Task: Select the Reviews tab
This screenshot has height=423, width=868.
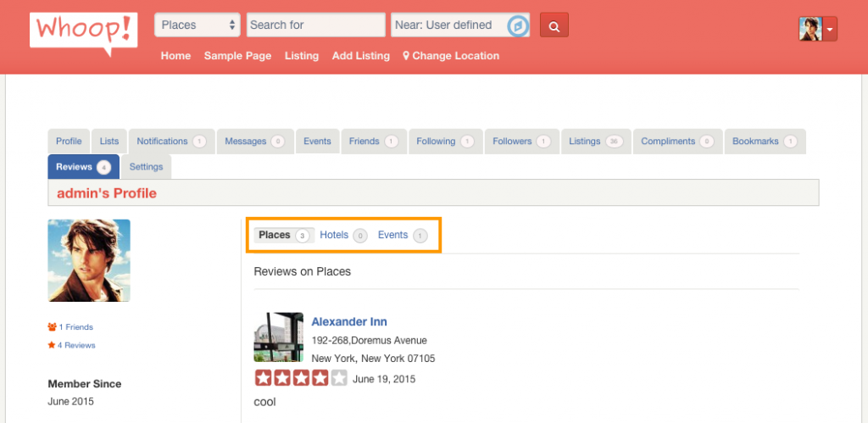Action: click(x=84, y=167)
